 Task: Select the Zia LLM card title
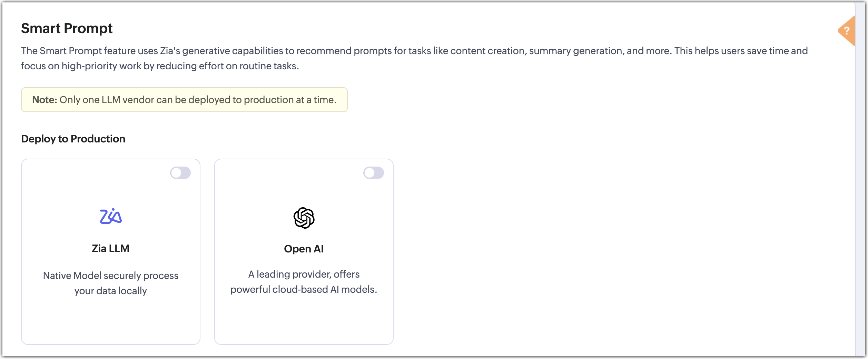(x=111, y=249)
